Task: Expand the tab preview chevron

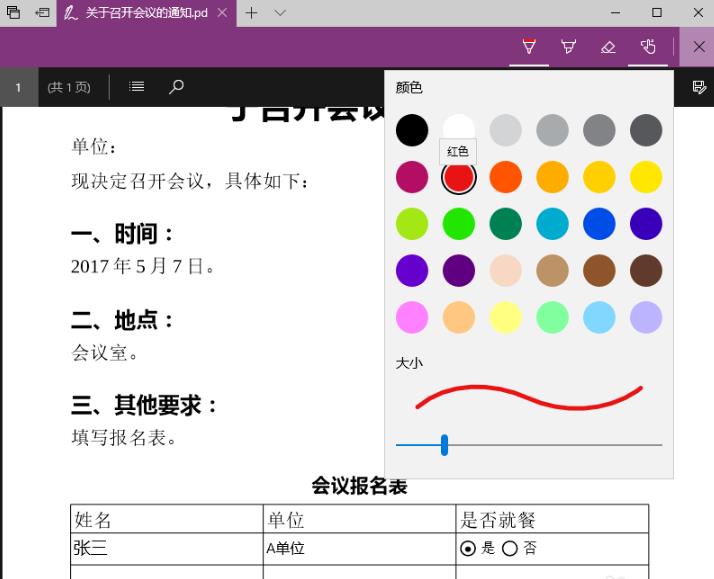Action: 280,13
